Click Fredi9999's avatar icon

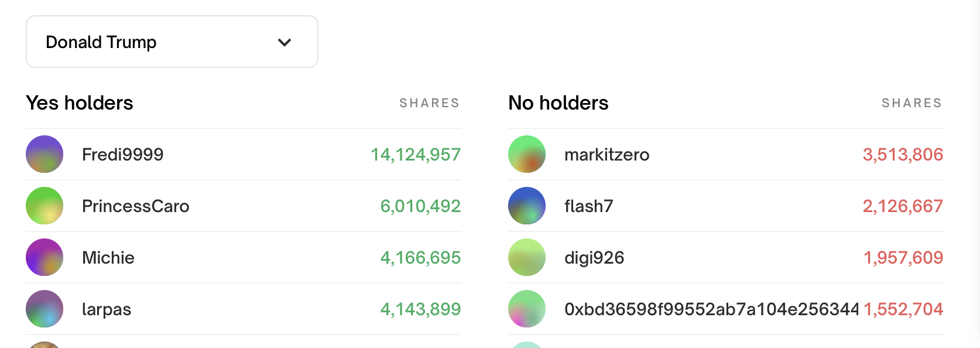point(44,154)
